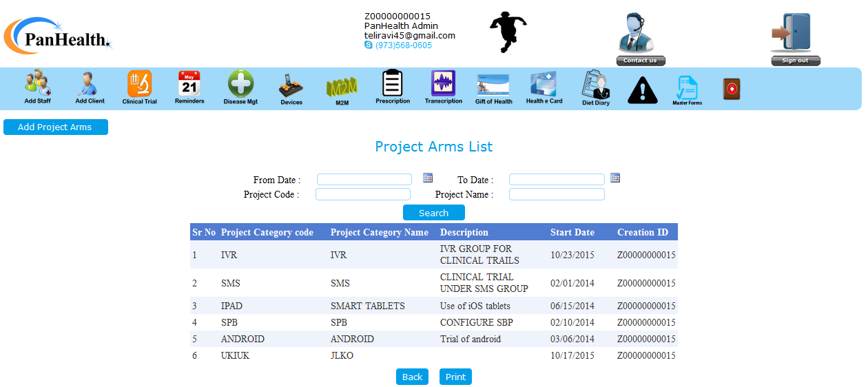
Task: Open the Add Staff icon
Action: tap(37, 85)
